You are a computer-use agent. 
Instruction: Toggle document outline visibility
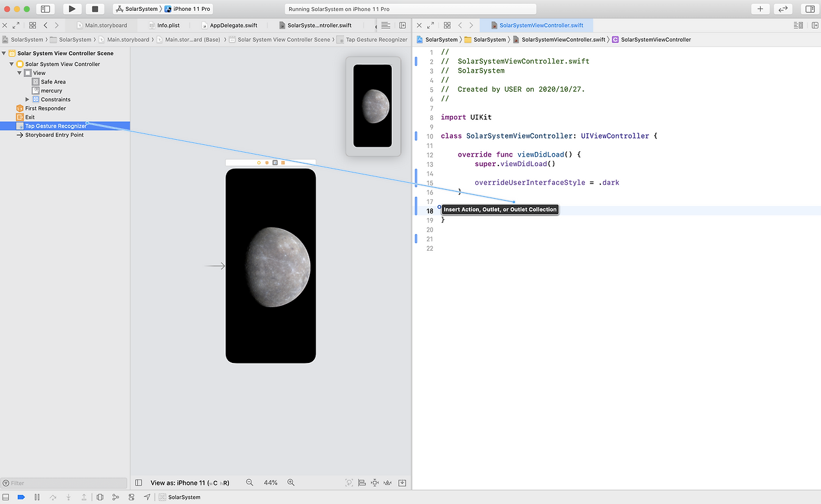coord(139,483)
